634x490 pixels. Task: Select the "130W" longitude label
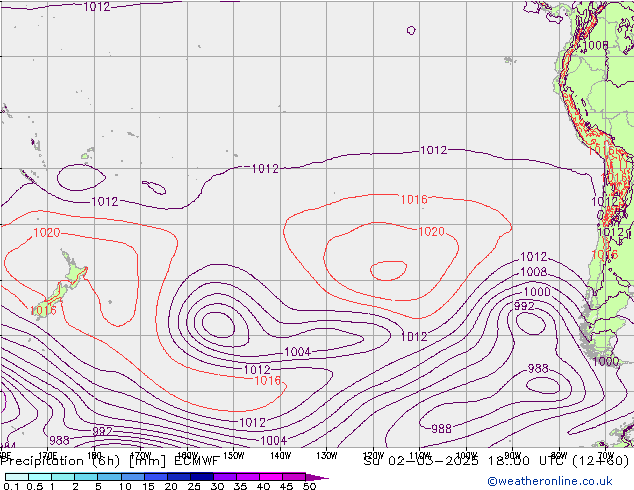pyautogui.click(x=327, y=456)
